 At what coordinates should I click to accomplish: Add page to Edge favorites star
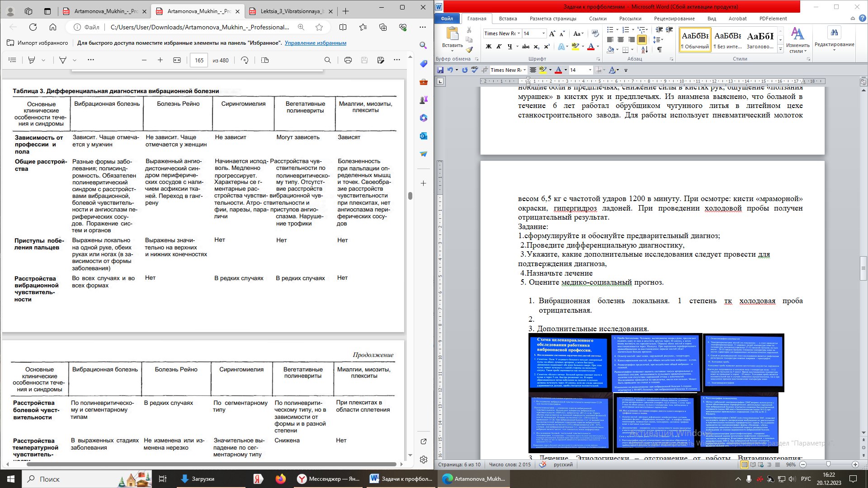coord(319,27)
